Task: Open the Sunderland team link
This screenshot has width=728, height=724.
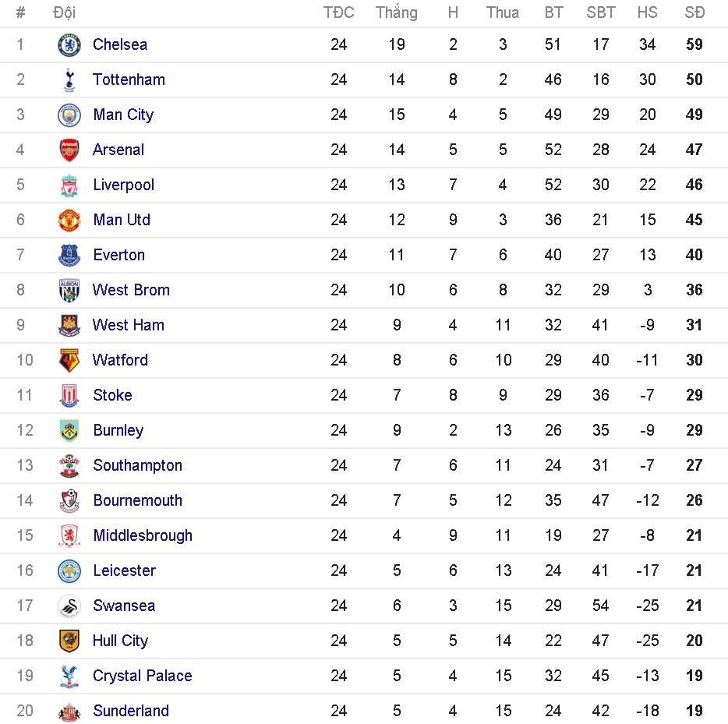Action: click(131, 711)
